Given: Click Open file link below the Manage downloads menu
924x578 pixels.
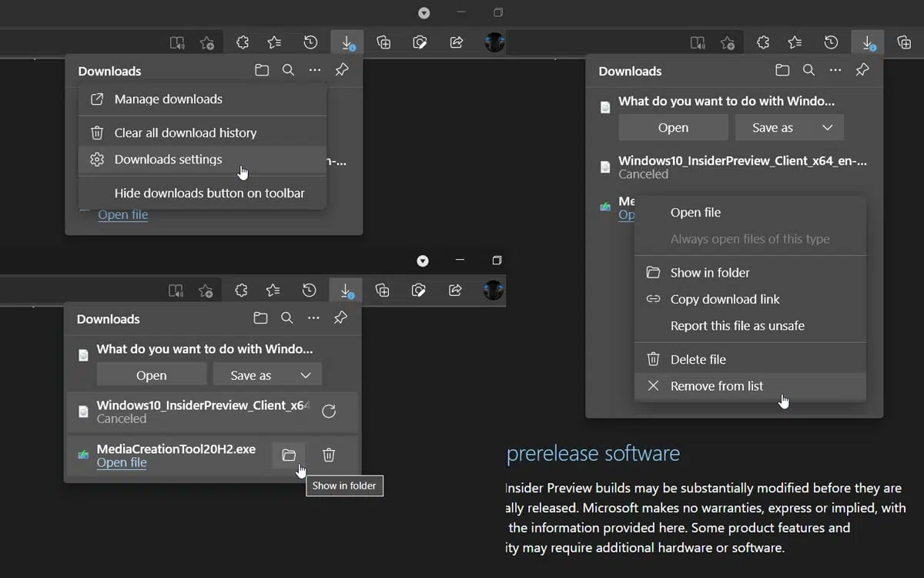Looking at the screenshot, I should [123, 214].
